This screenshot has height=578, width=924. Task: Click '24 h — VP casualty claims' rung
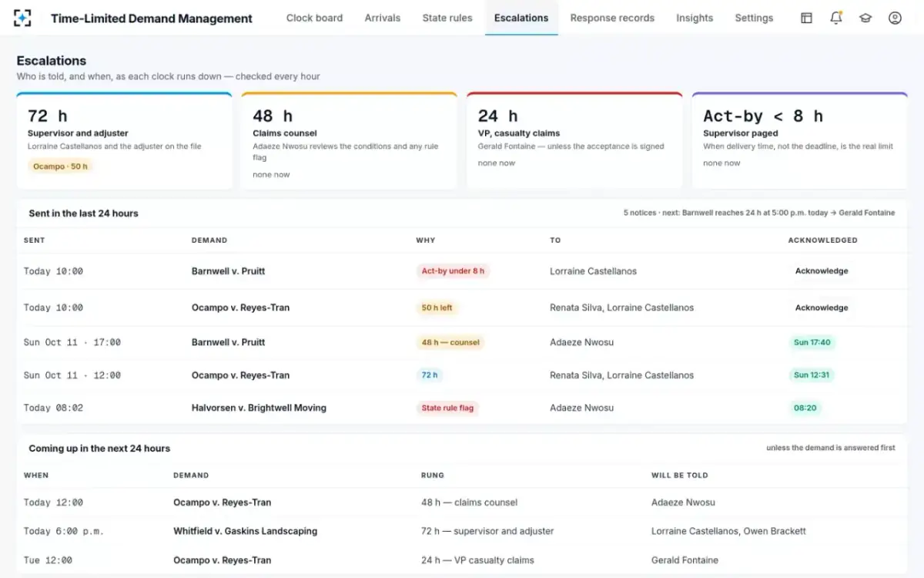coord(477,560)
